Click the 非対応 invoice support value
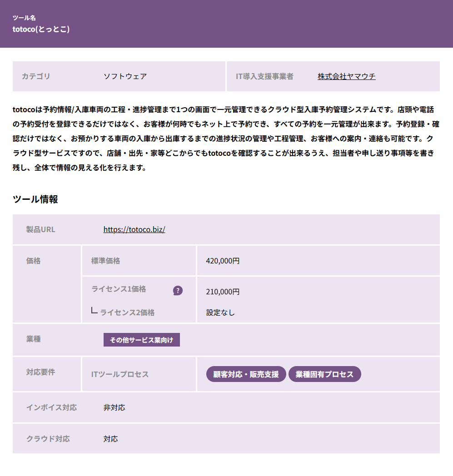The width and height of the screenshot is (453, 476). click(114, 407)
